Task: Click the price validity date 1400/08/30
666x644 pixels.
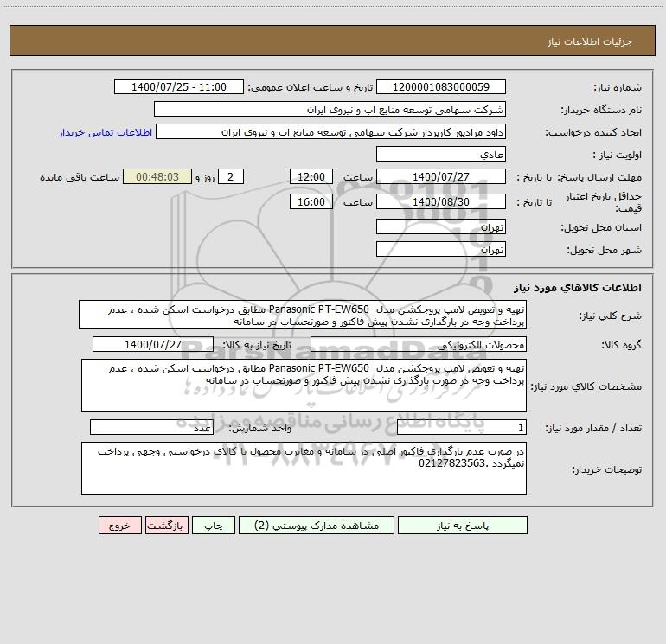Action: click(441, 201)
